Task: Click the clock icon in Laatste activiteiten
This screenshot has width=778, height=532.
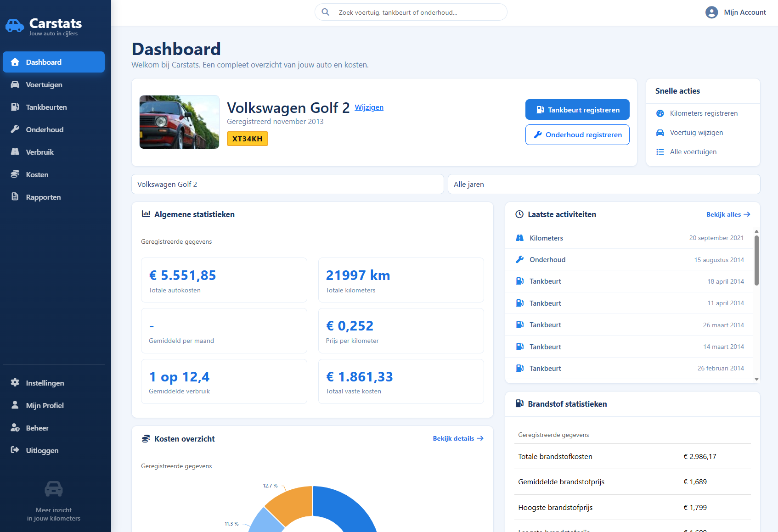Action: (x=519, y=214)
